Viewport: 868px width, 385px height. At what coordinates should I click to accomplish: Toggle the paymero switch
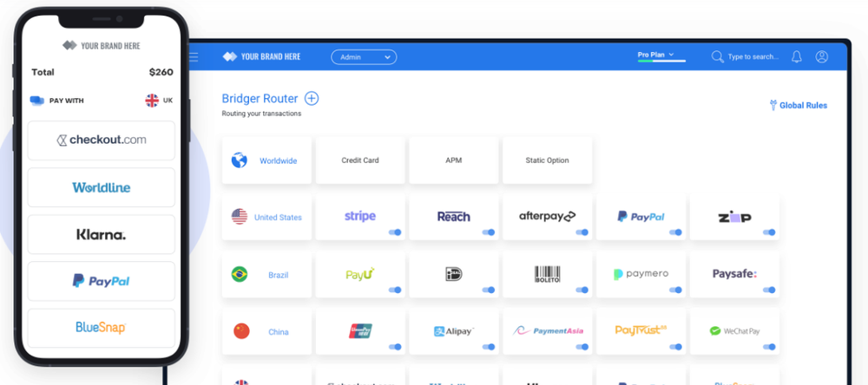[x=675, y=290]
